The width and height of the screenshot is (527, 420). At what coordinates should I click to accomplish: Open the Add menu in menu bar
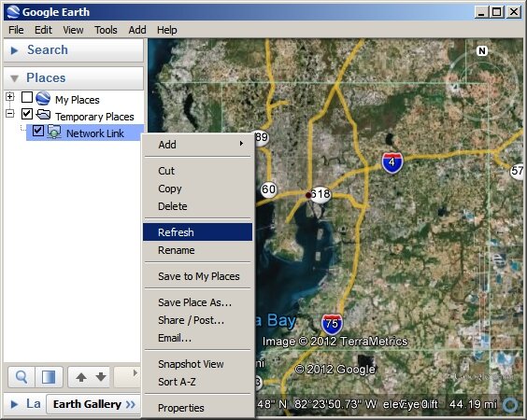tap(137, 30)
